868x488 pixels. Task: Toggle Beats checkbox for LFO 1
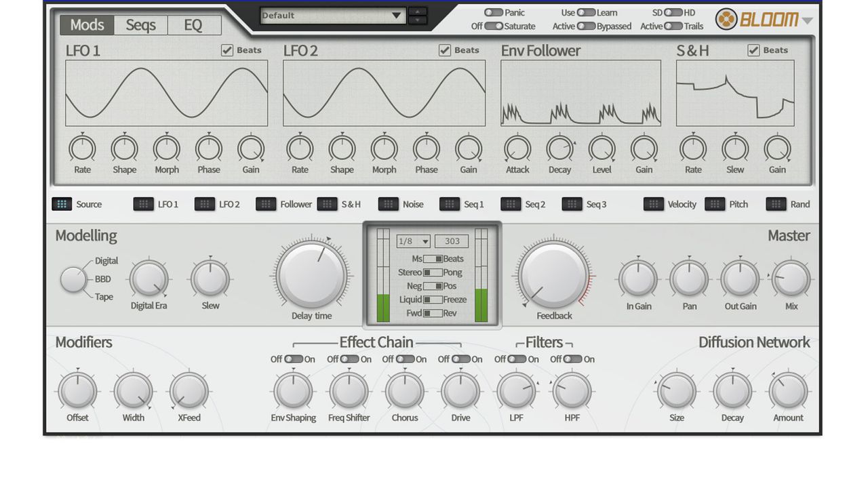227,50
